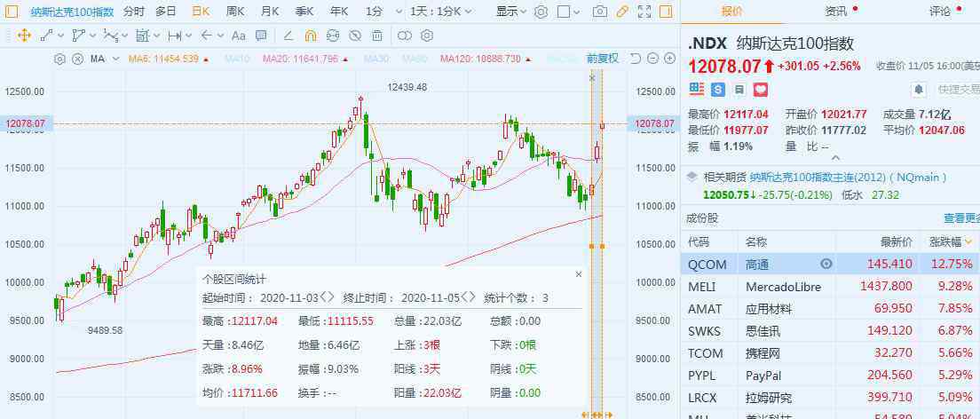
Task: Remove the MA indicator with X icon
Action: (x=77, y=59)
